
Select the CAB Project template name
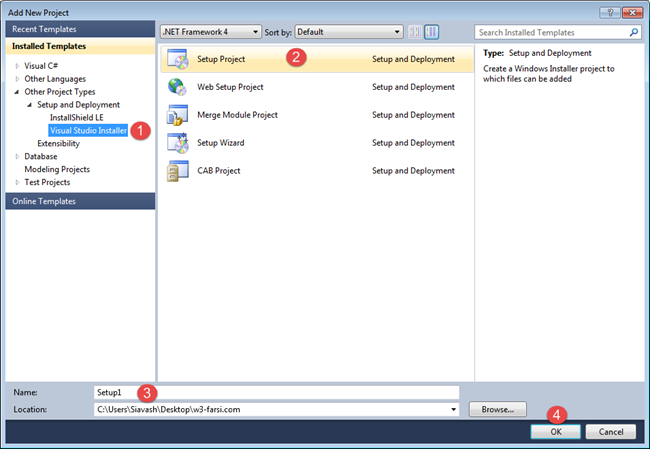click(x=218, y=171)
